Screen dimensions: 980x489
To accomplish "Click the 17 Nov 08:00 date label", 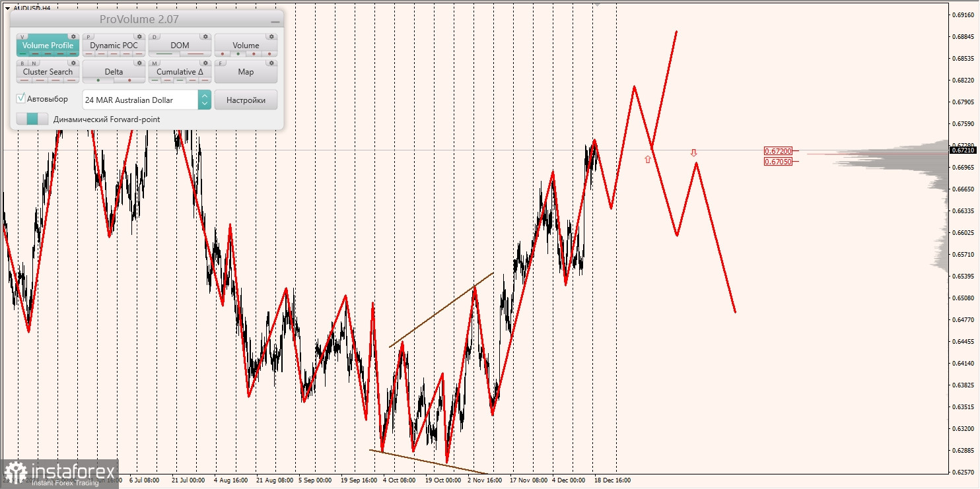I will click(528, 480).
